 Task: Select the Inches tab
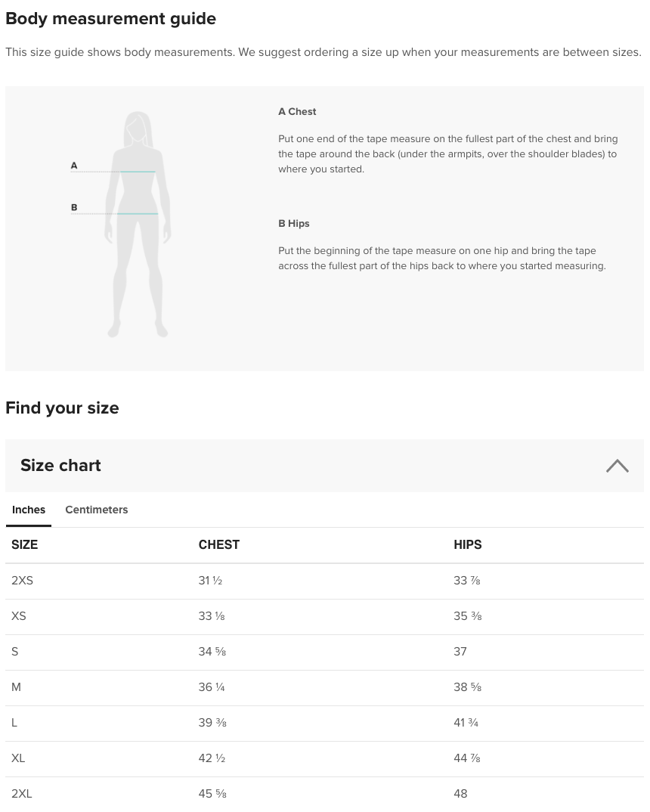tap(29, 510)
